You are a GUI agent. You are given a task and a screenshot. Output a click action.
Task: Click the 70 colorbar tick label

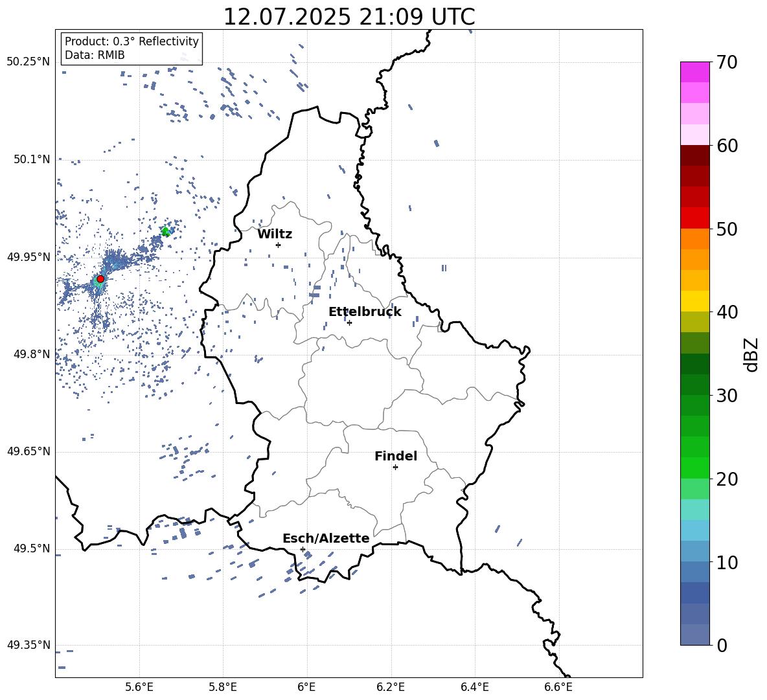coord(726,63)
